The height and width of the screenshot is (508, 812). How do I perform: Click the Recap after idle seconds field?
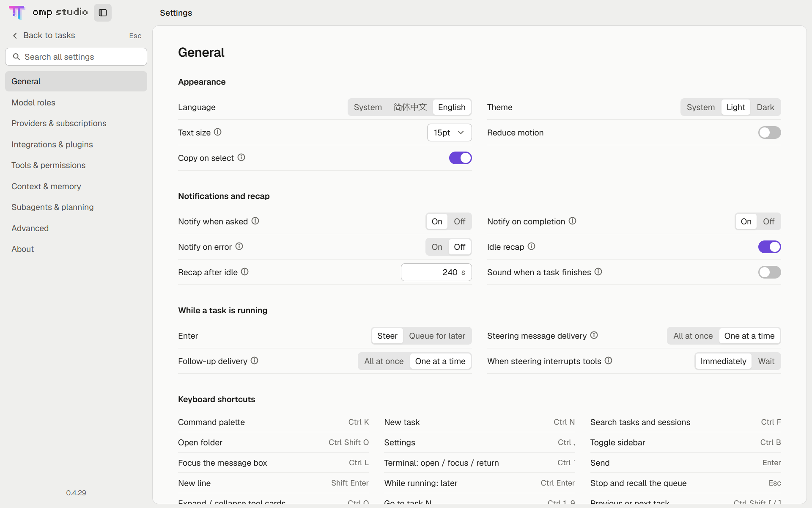pyautogui.click(x=436, y=272)
